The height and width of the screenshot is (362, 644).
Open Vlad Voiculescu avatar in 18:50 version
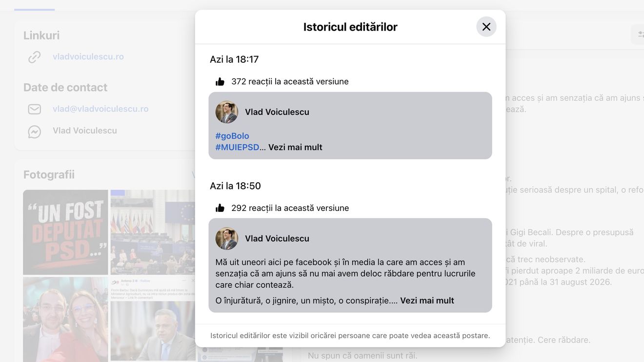coord(227,239)
